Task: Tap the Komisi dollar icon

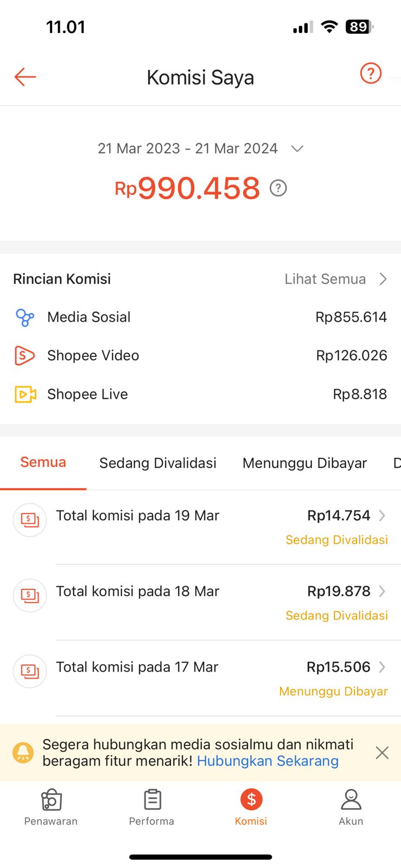Action: [x=251, y=800]
